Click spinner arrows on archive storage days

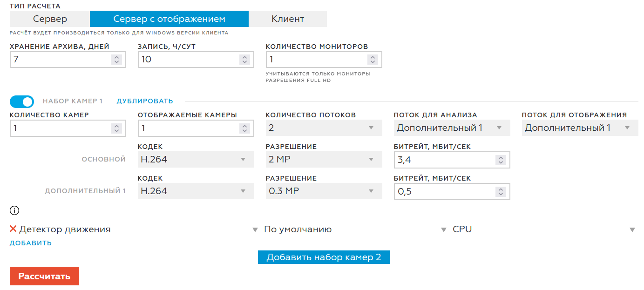coord(116,60)
